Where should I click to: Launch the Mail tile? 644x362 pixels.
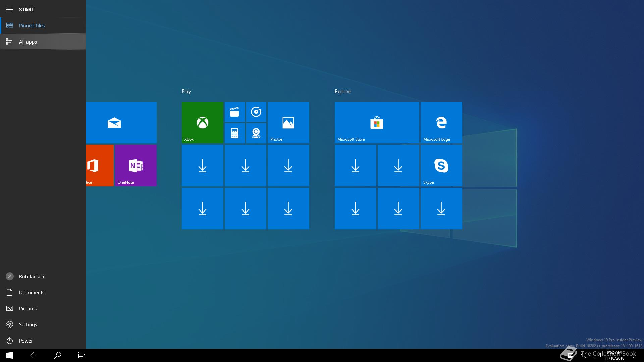121,123
